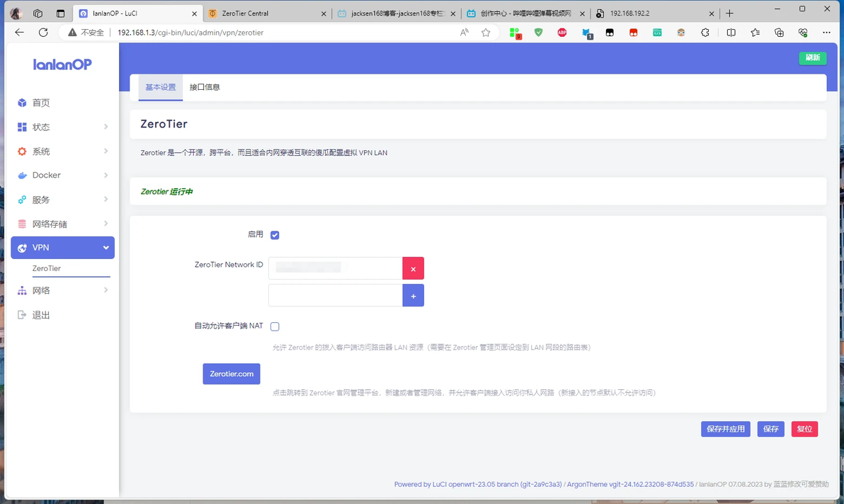The width and height of the screenshot is (844, 504).
Task: Click the 保存并应用 button
Action: [x=726, y=429]
